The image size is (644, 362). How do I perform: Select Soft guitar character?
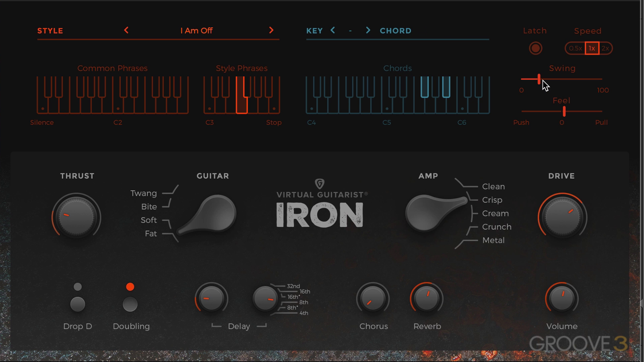pos(149,220)
